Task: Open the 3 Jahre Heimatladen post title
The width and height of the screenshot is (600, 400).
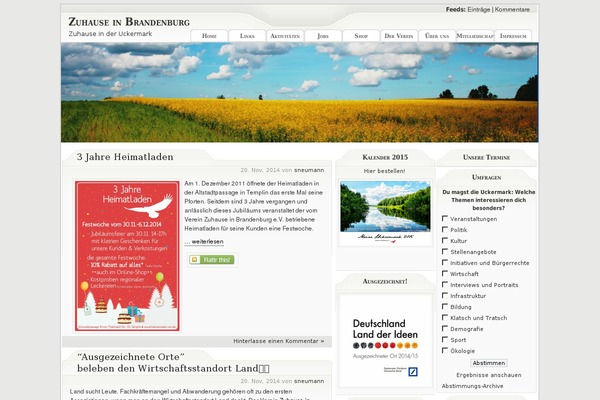Action: (x=125, y=157)
